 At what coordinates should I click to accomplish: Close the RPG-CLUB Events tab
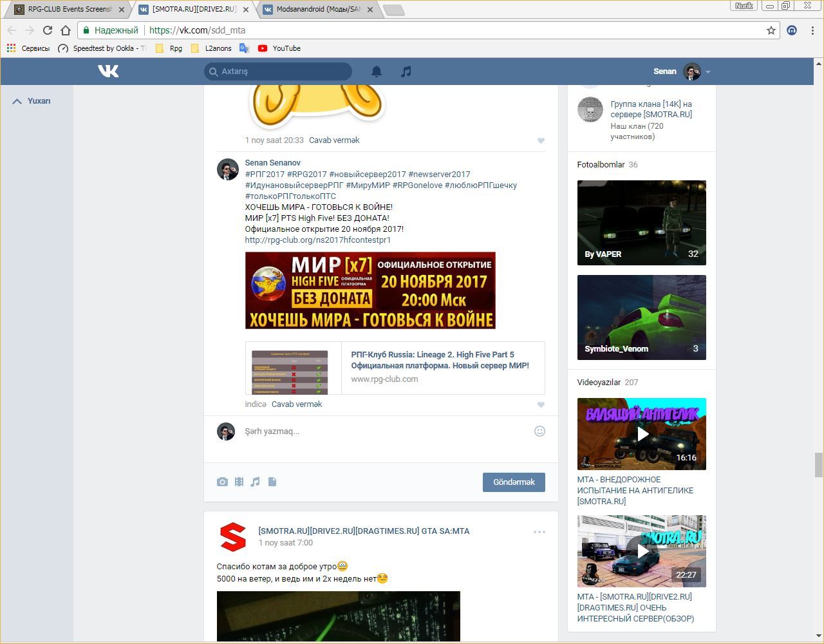tap(122, 10)
